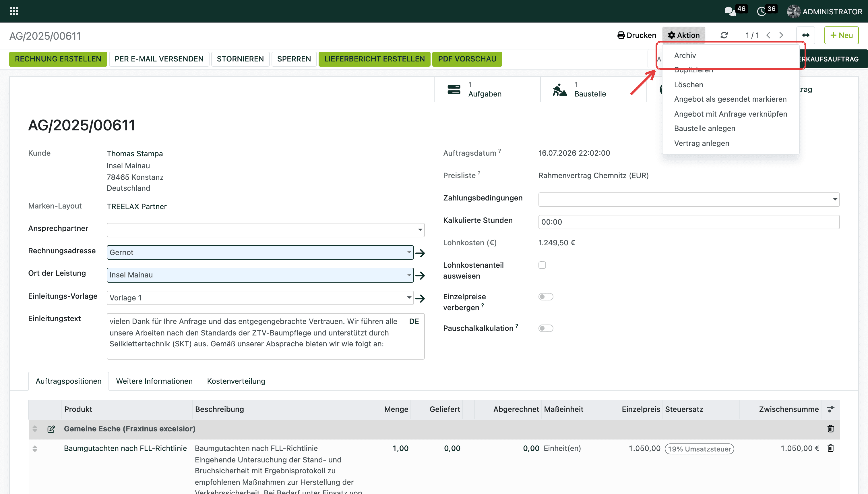This screenshot has height=494, width=868.
Task: Use the Baumgutachten row reorder handle
Action: pos(34,449)
